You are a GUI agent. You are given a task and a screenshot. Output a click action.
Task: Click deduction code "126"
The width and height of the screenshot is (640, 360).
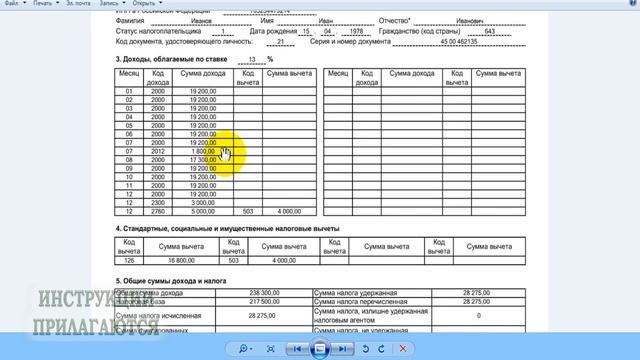pos(129,260)
